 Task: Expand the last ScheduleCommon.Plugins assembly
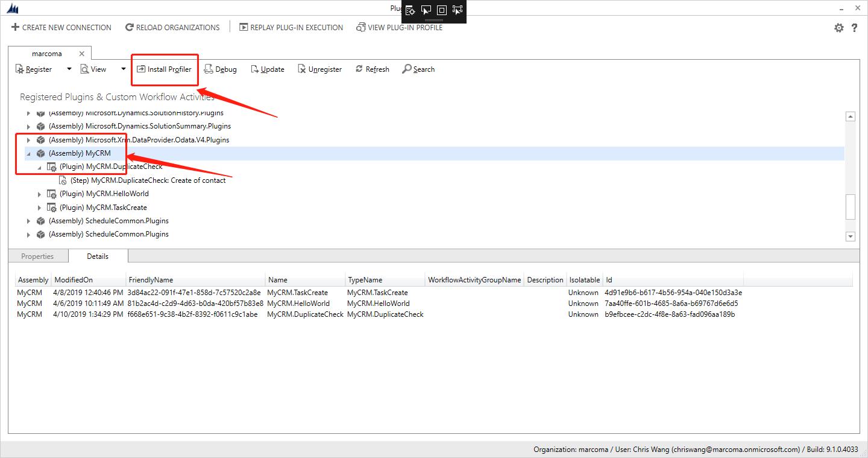pyautogui.click(x=28, y=234)
